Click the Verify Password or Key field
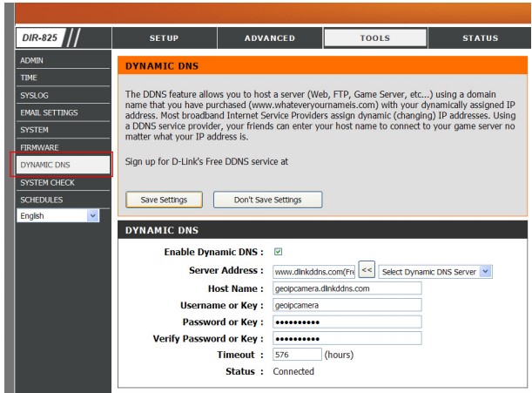 coord(347,338)
